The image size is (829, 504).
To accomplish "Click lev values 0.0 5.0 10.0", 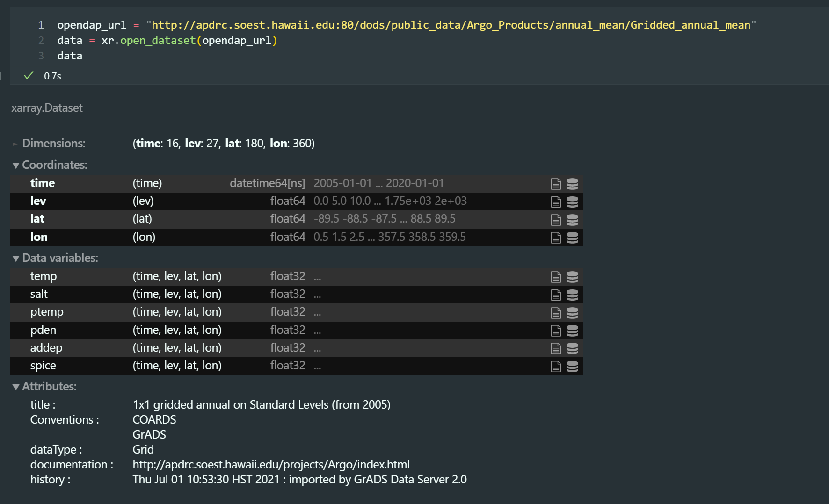I will coord(342,201).
